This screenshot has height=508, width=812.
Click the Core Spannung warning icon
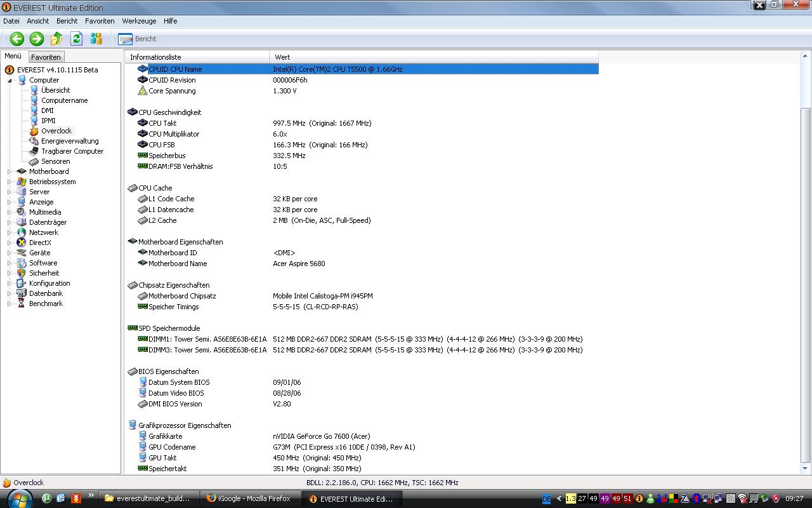[143, 91]
